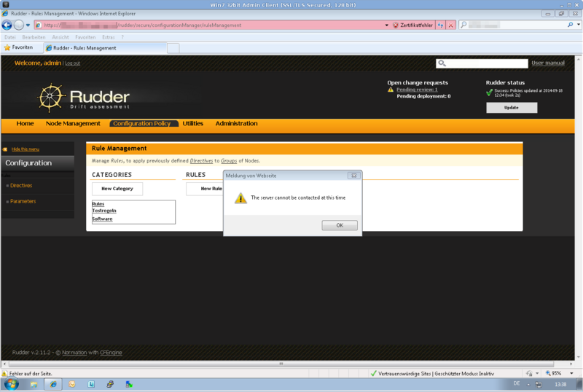The height and width of the screenshot is (392, 583).
Task: Open the 95% zoom level dropdown
Action: [x=571, y=373]
